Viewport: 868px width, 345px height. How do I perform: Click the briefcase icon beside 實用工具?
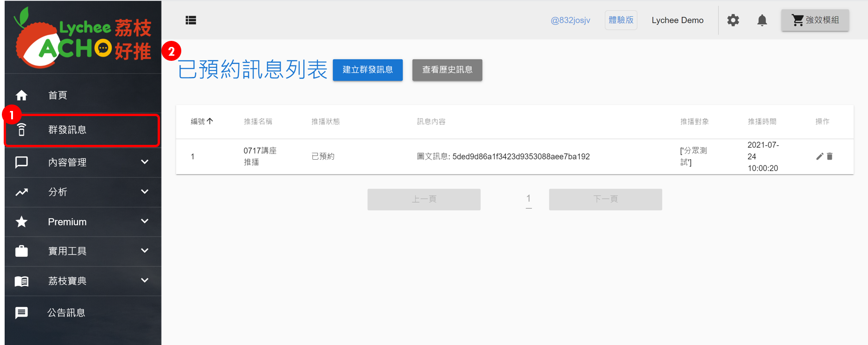[x=21, y=251]
